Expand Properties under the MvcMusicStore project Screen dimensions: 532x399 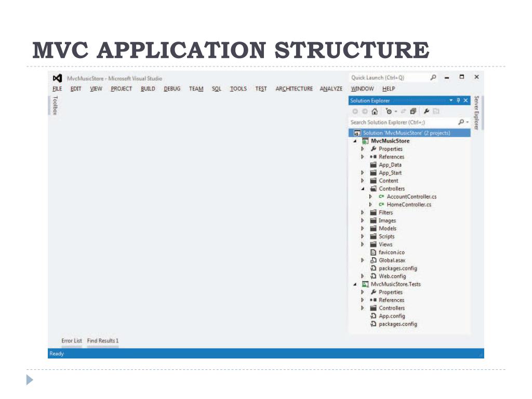(362, 149)
